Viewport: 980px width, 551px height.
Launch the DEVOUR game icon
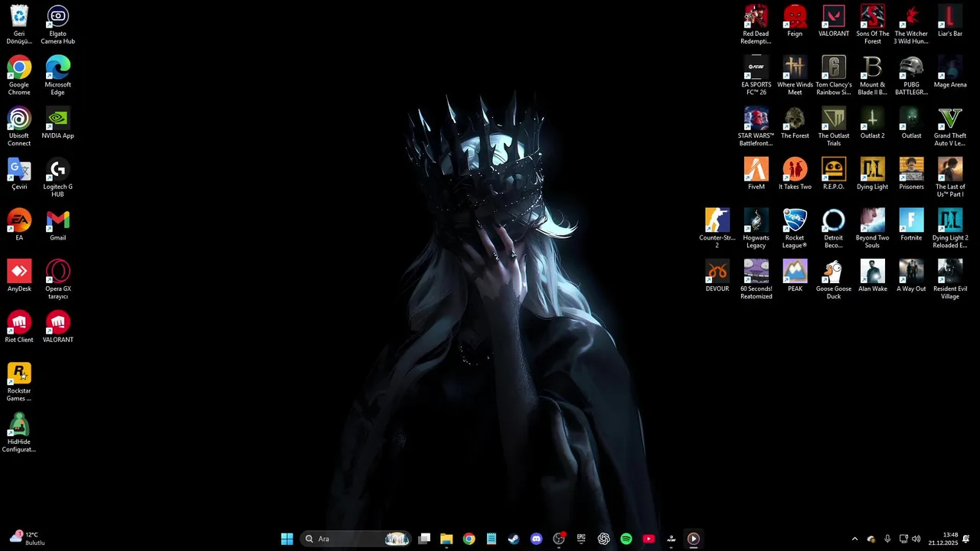click(717, 276)
